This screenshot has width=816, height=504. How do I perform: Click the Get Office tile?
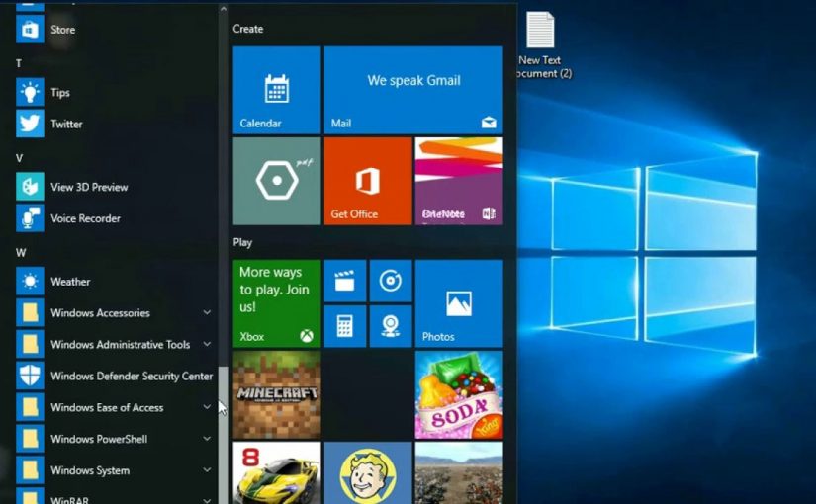click(368, 181)
